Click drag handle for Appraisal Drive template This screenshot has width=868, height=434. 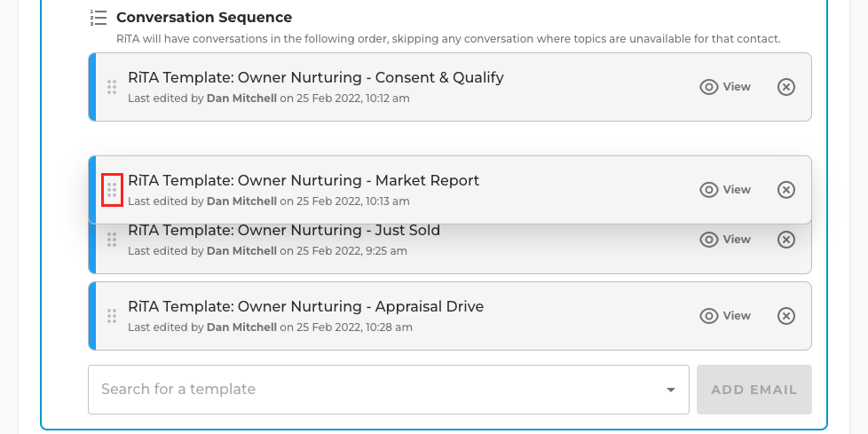(112, 316)
